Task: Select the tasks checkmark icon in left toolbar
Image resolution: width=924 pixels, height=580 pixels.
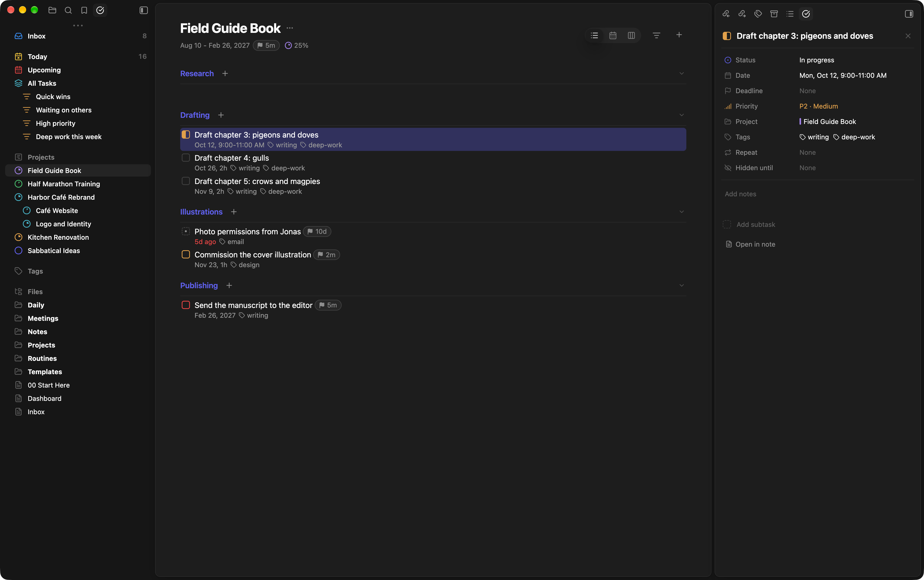Action: click(100, 10)
